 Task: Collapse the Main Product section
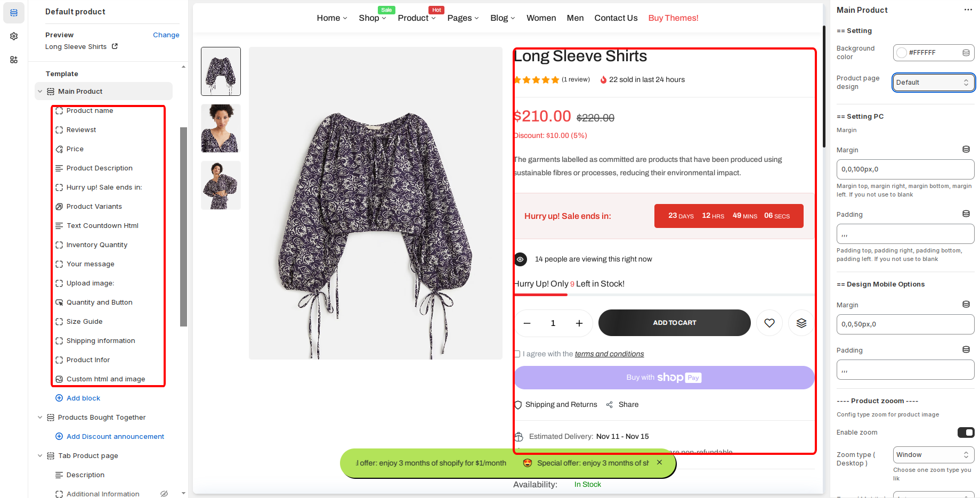click(x=40, y=91)
